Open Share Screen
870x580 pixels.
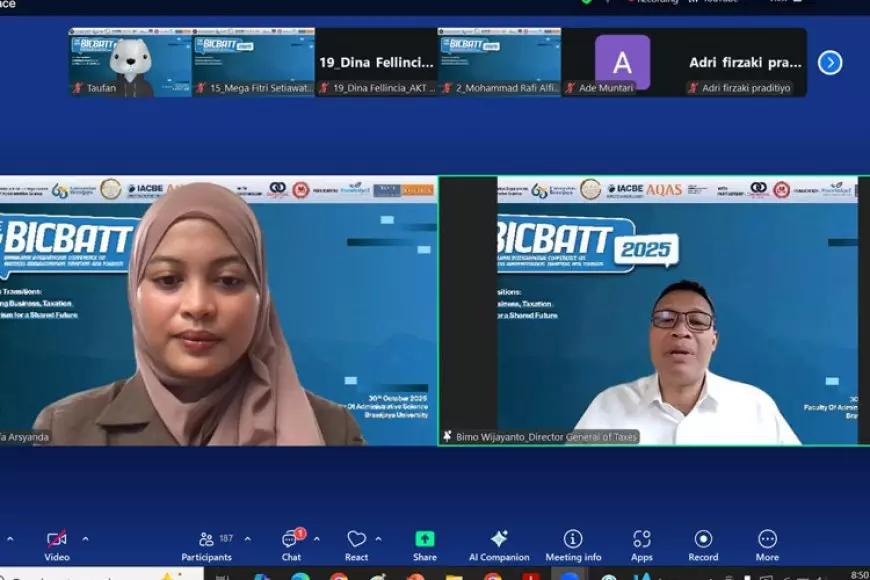pos(424,537)
